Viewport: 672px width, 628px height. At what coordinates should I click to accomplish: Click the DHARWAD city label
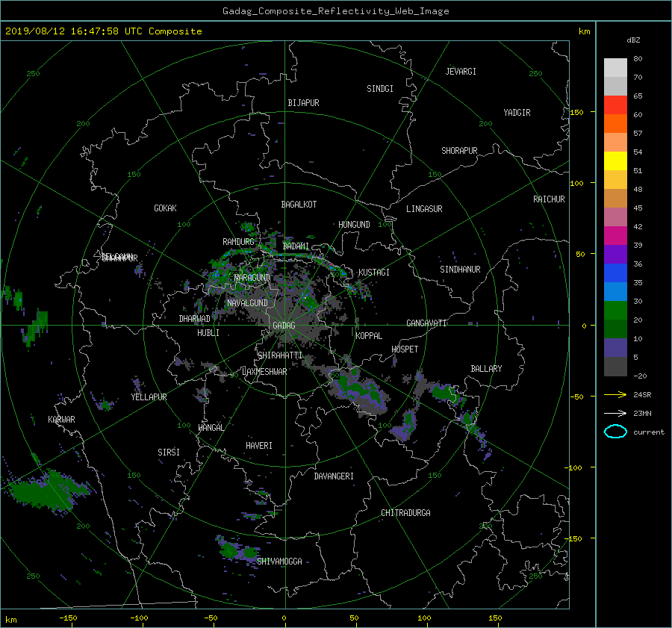click(195, 319)
